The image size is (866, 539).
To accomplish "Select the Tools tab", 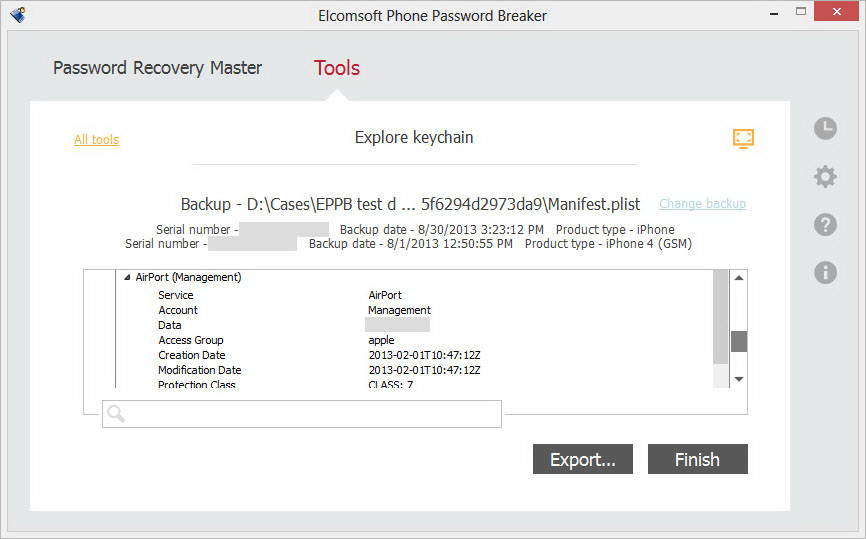I will click(337, 68).
